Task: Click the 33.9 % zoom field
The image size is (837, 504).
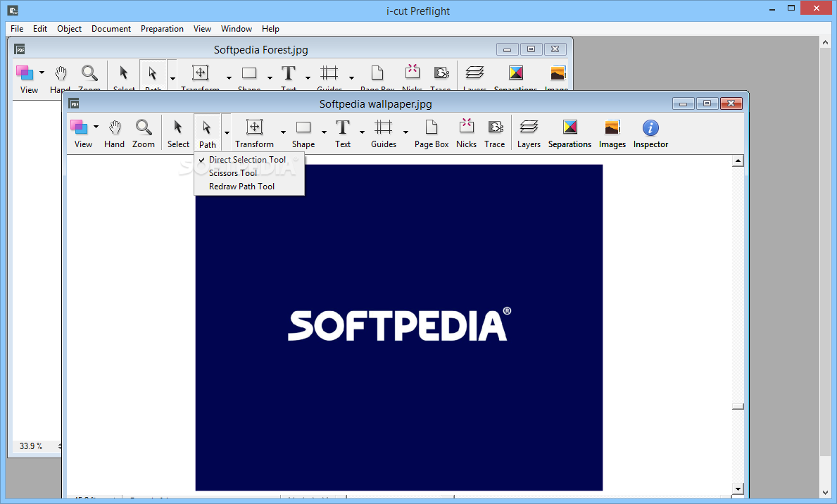Action: point(31,446)
